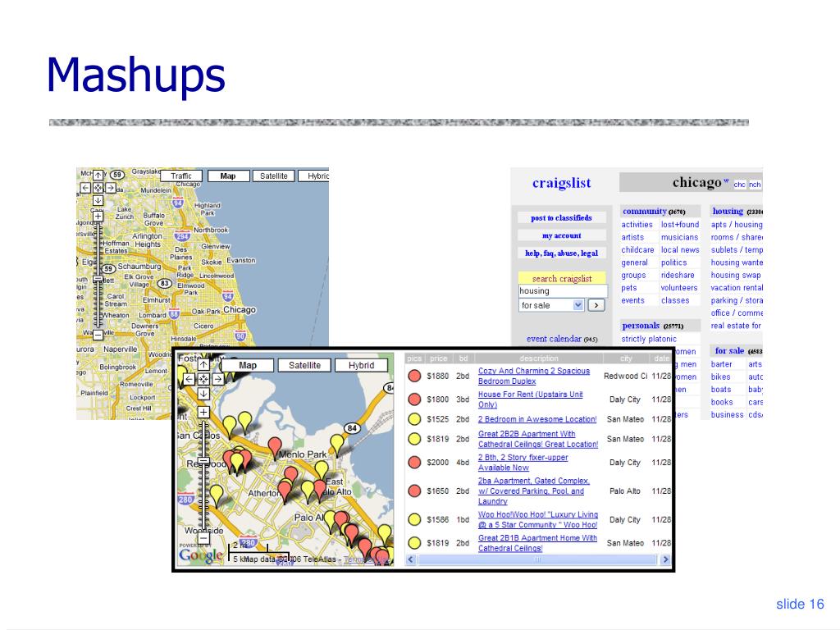
Task: Open the community section heading
Action: (645, 211)
